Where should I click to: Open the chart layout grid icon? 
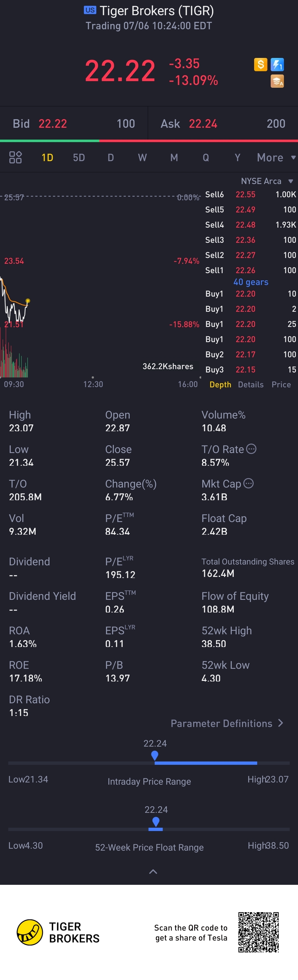[x=15, y=157]
